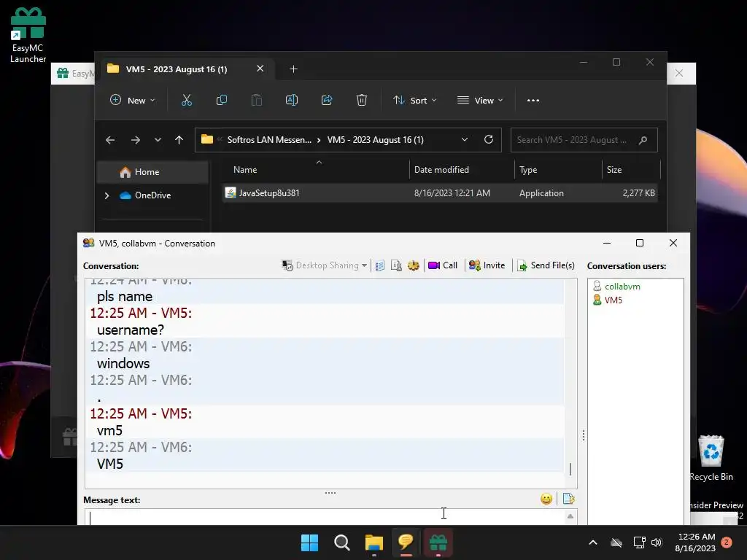Click the Rename icon in File Explorer toolbar
The height and width of the screenshot is (560, 747).
pos(292,100)
